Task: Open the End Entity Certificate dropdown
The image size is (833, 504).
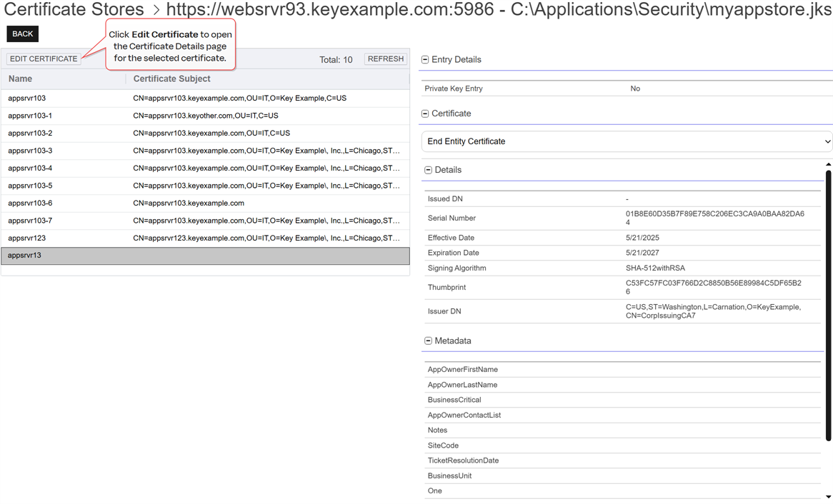Action: tap(627, 141)
